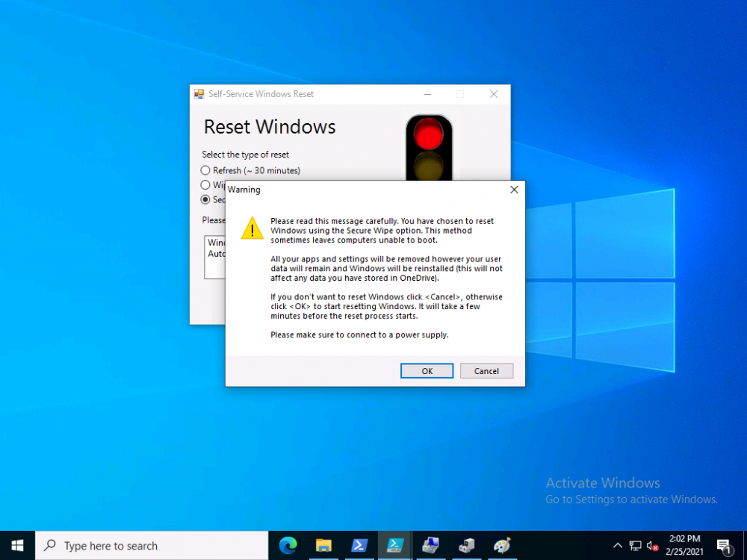This screenshot has height=560, width=747.
Task: Click the "Reset Windows" heading
Action: pos(270,127)
